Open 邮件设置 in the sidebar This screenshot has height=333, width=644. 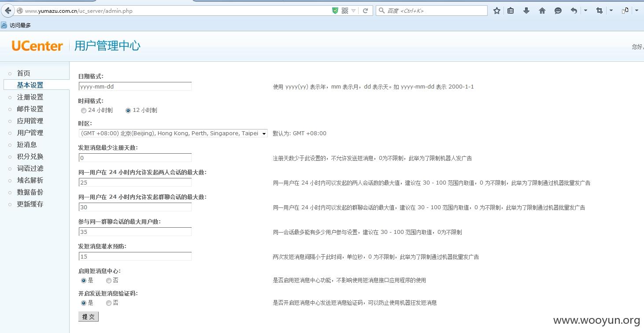(30, 109)
